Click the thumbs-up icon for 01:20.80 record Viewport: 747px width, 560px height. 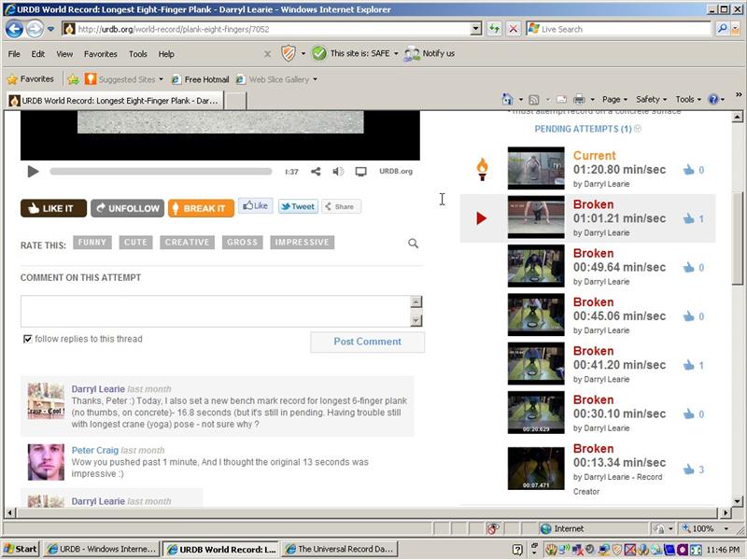[688, 170]
